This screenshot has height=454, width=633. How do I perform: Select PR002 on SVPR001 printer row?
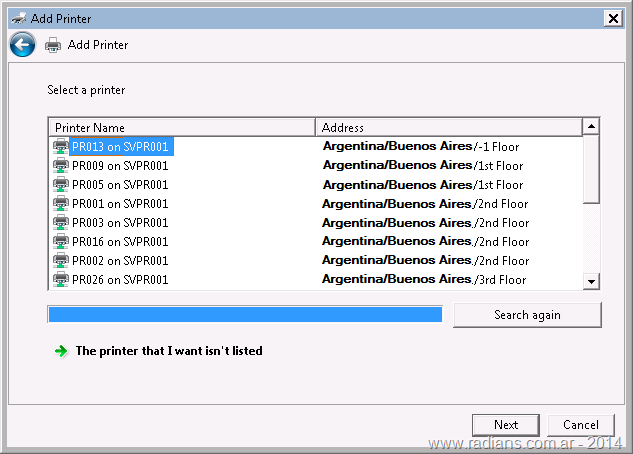tap(120, 261)
